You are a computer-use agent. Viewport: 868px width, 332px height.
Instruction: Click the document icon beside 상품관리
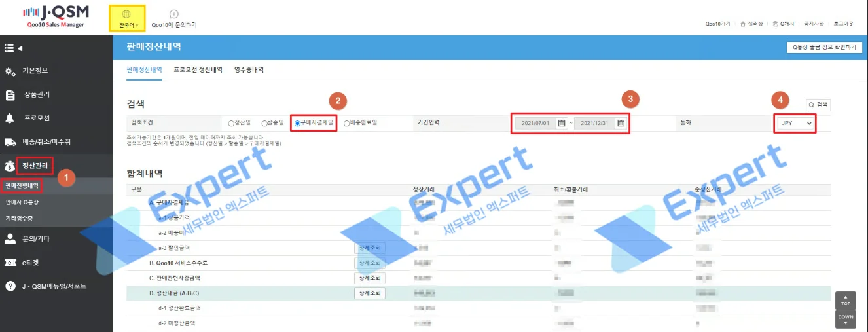coord(10,95)
